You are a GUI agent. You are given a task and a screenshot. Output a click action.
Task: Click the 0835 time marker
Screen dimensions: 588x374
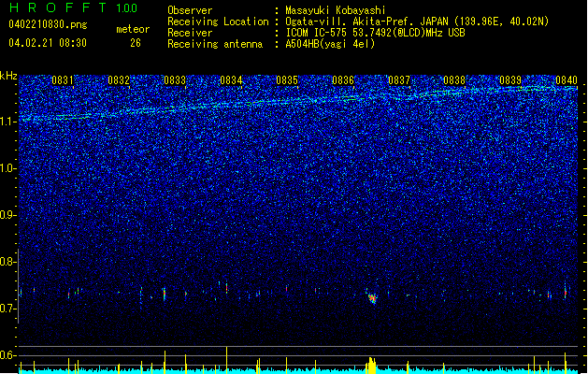(287, 80)
